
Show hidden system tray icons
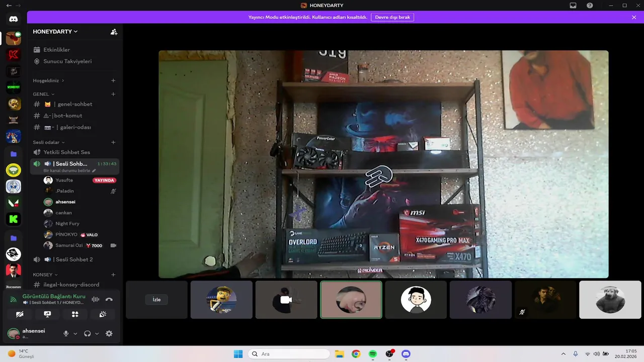[563, 354]
